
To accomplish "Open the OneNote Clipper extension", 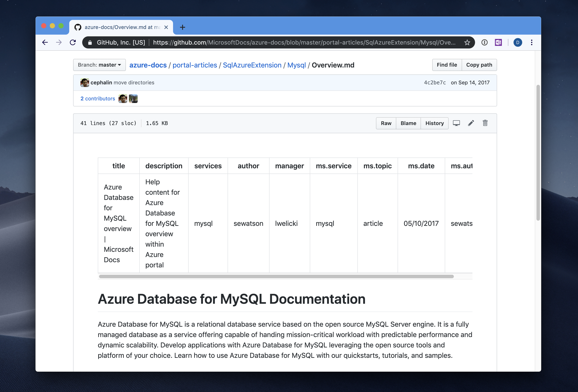I will tap(498, 42).
